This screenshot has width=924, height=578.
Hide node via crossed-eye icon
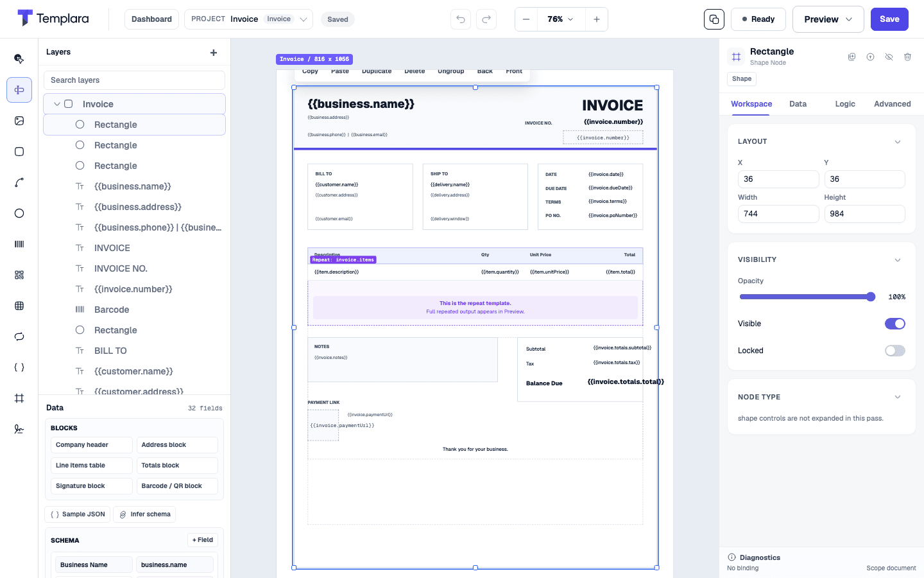click(x=889, y=57)
